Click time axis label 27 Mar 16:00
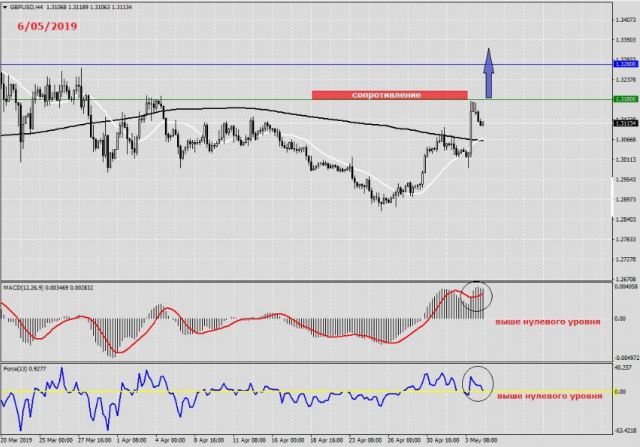The width and height of the screenshot is (640, 447). 95,440
